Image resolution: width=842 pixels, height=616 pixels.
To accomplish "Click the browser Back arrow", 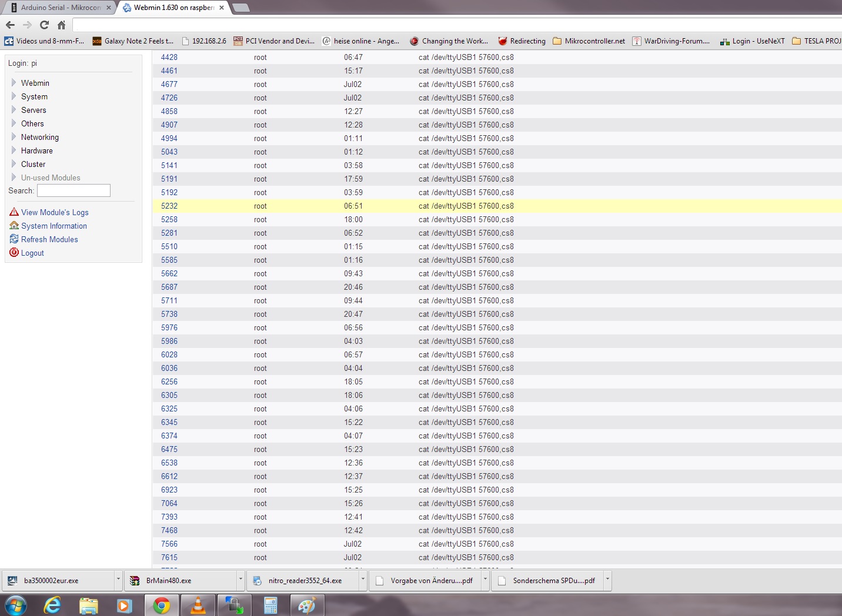I will (10, 25).
